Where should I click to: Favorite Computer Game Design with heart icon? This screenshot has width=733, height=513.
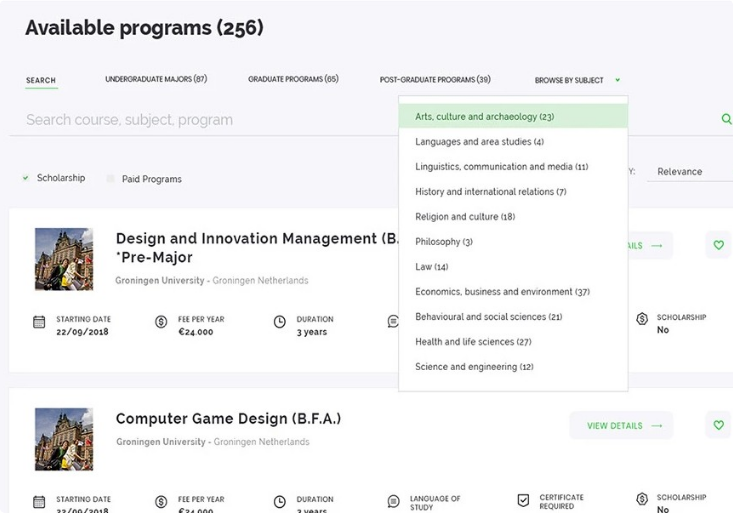[x=718, y=425]
